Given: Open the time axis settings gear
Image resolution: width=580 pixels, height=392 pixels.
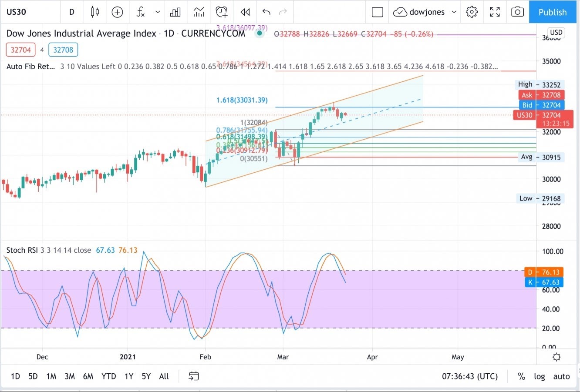Looking at the screenshot, I should tap(556, 357).
